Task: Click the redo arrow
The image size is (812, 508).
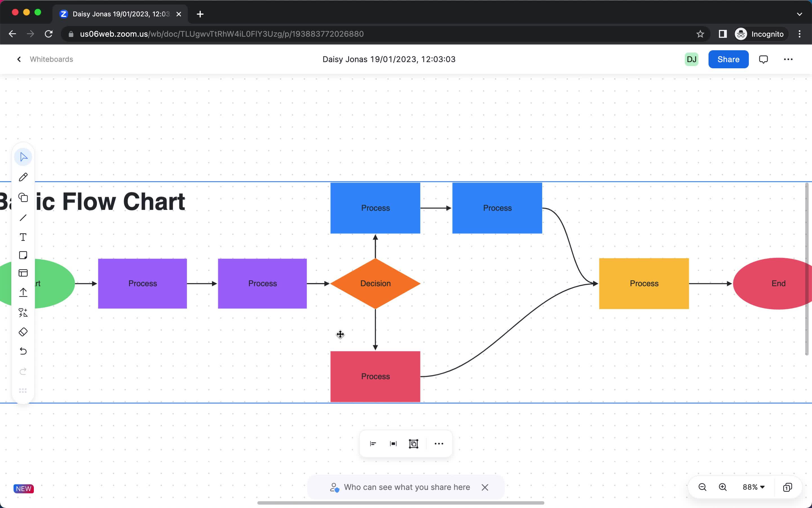Action: pos(23,371)
